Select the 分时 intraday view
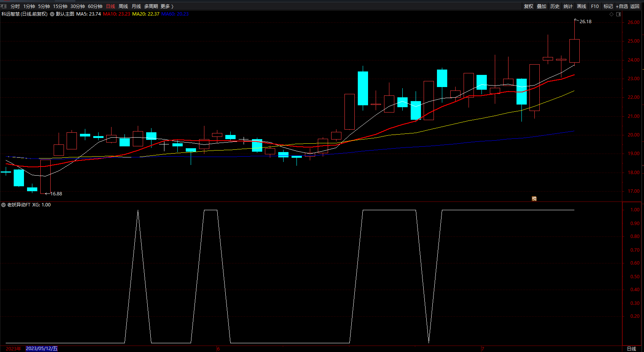The height and width of the screenshot is (352, 644). [x=15, y=6]
